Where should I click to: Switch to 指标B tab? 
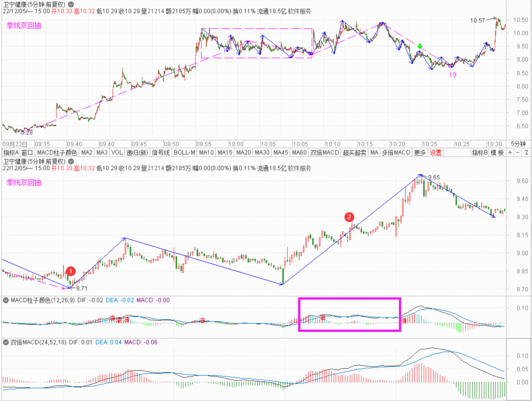(x=480, y=153)
